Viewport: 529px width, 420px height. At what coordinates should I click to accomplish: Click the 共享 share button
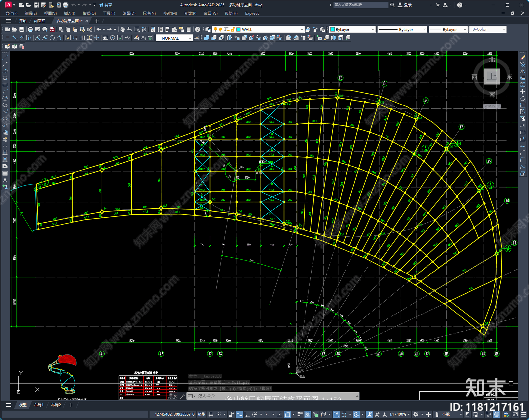click(105, 5)
